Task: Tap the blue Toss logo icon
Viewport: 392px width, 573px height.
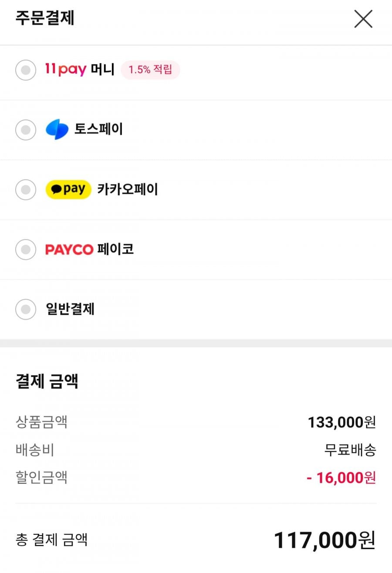Action: [57, 130]
